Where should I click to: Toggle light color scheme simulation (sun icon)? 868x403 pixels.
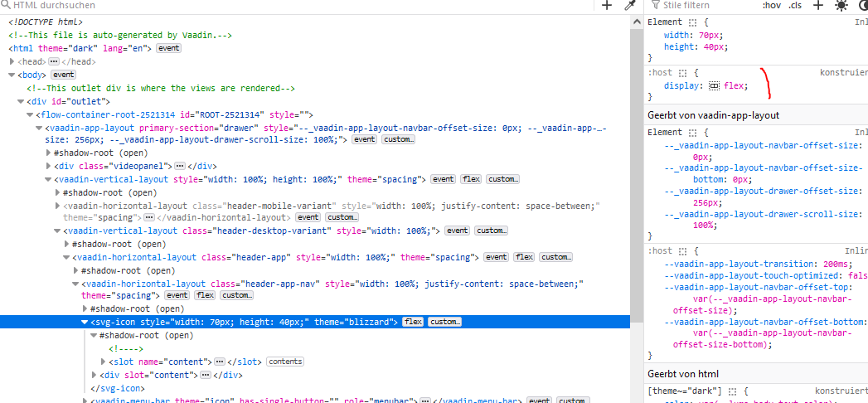coord(841,5)
